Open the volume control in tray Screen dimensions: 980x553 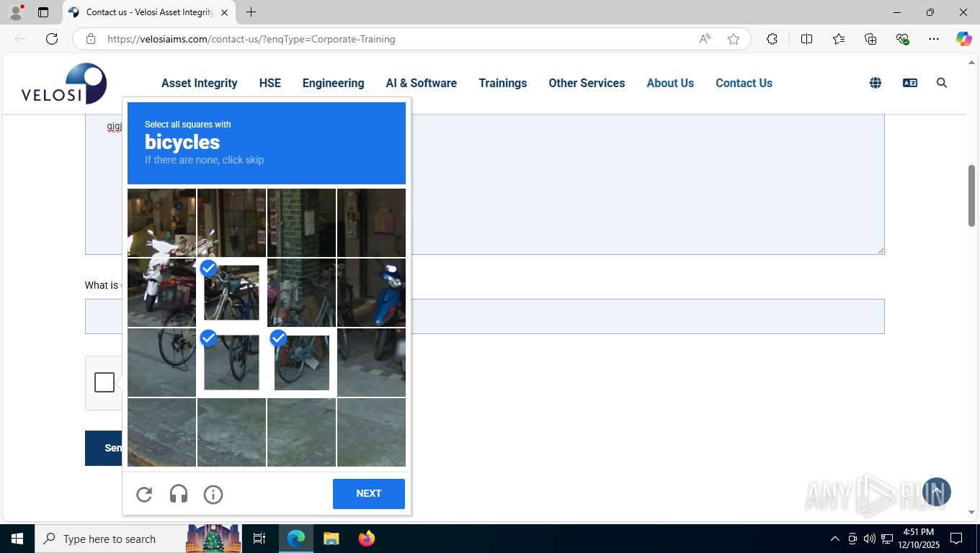click(x=869, y=539)
